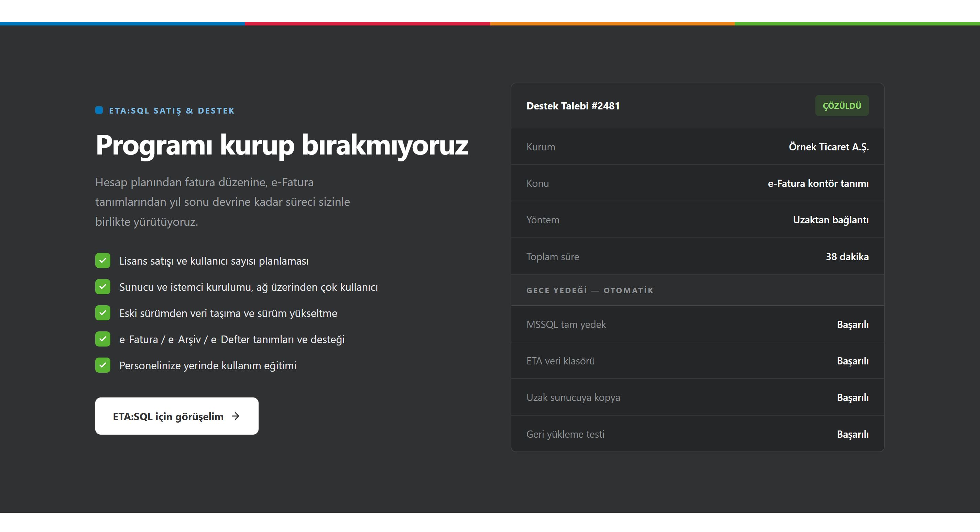Click the blue square icon before 'ETA:SQL SATIŞ & DESTEK'

coord(99,110)
